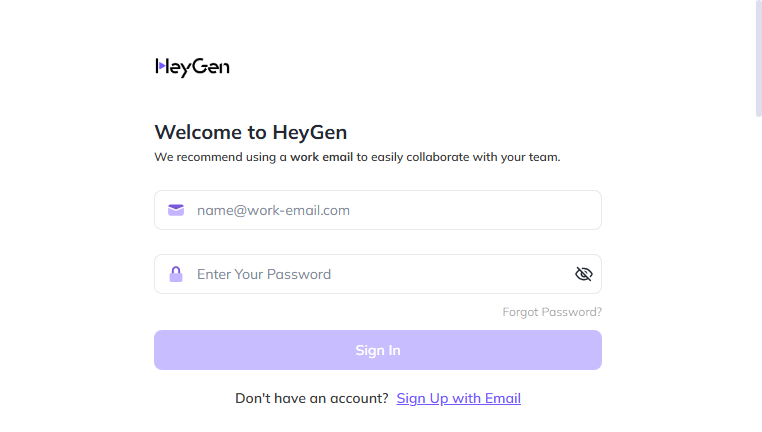762x432 pixels.
Task: Click HeyGen in the Welcome heading
Action: tap(310, 133)
